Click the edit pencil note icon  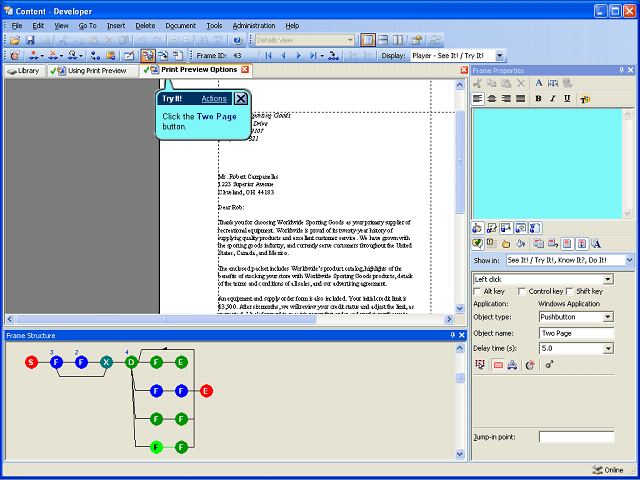pos(129,56)
